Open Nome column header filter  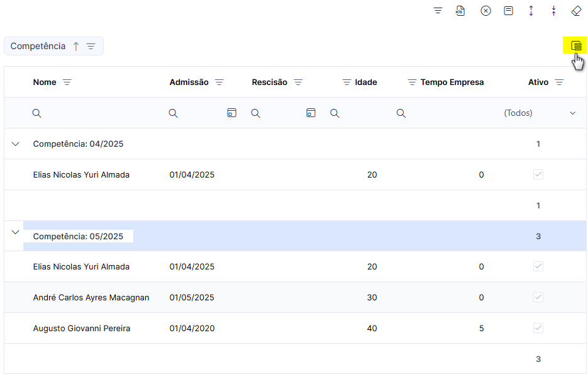point(67,82)
